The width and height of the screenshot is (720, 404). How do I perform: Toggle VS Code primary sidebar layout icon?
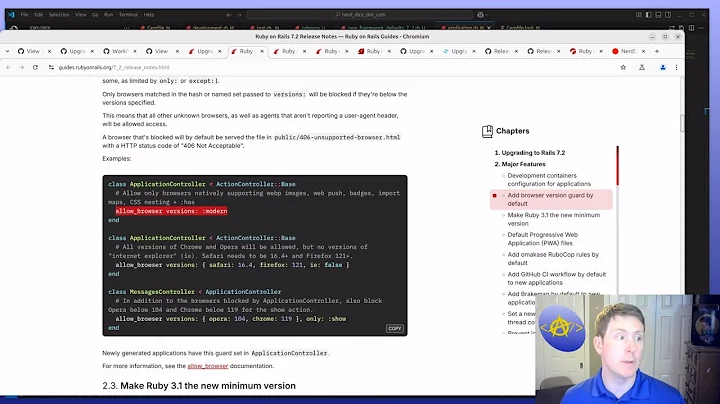click(648, 15)
